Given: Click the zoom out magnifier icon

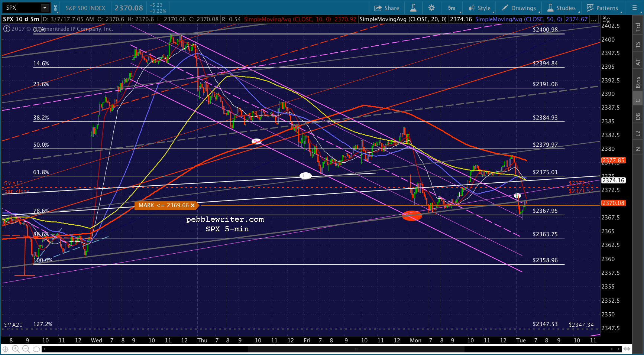Looking at the screenshot, I should tap(26, 349).
